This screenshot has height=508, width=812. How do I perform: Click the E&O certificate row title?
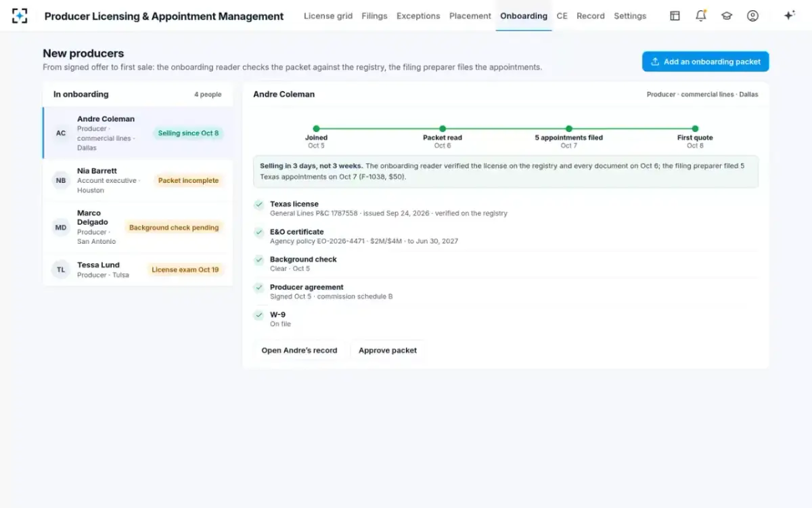click(x=296, y=232)
